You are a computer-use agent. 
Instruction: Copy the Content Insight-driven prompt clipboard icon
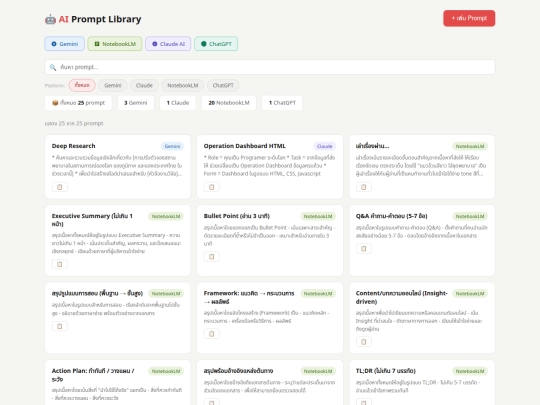click(x=364, y=342)
